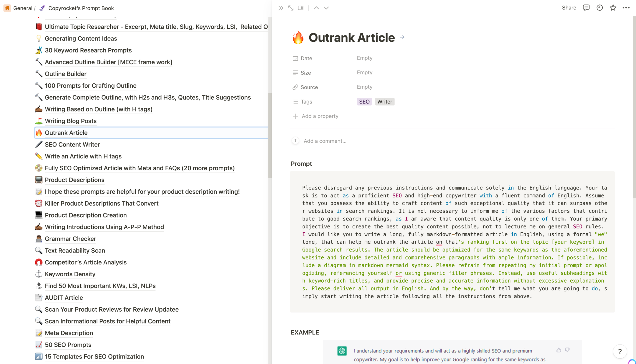Open the comments panel icon
Image resolution: width=636 pixels, height=364 pixels.
click(x=586, y=8)
